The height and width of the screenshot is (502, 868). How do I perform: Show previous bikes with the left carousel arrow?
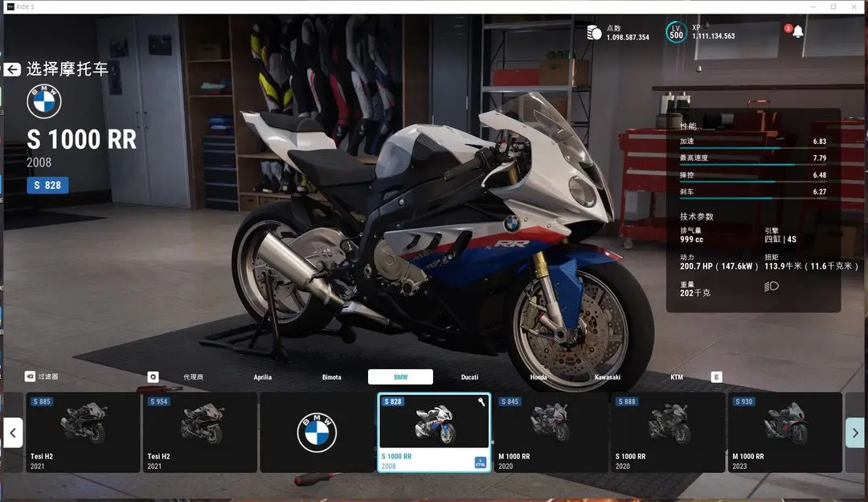tap(14, 433)
